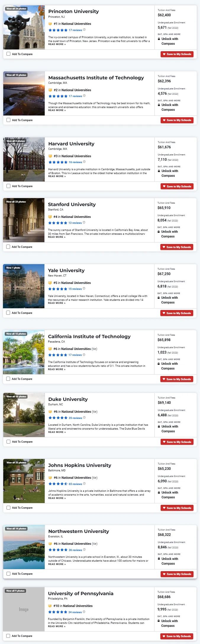This screenshot has height=644, width=200.
Task: Open Johns Hopkins 65 reviews link
Action: click(x=75, y=484)
